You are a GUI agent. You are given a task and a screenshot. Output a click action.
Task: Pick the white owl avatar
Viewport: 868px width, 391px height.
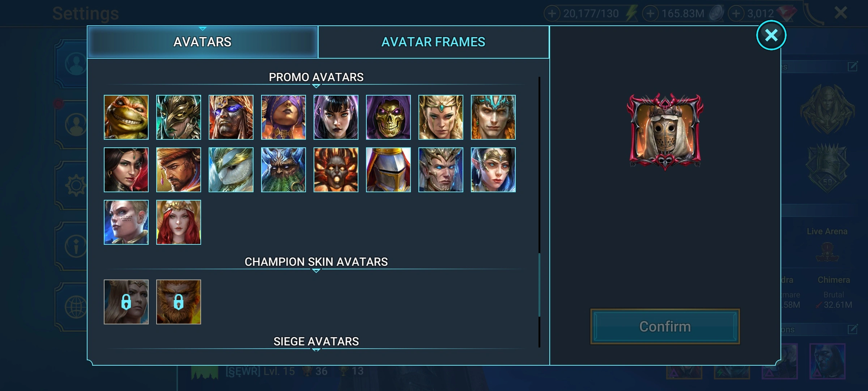(x=231, y=170)
